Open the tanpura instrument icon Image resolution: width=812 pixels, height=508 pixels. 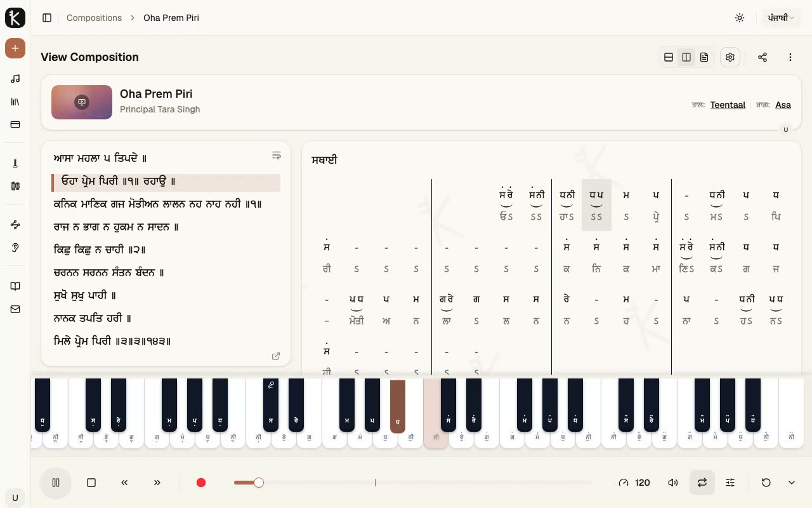pyautogui.click(x=15, y=163)
